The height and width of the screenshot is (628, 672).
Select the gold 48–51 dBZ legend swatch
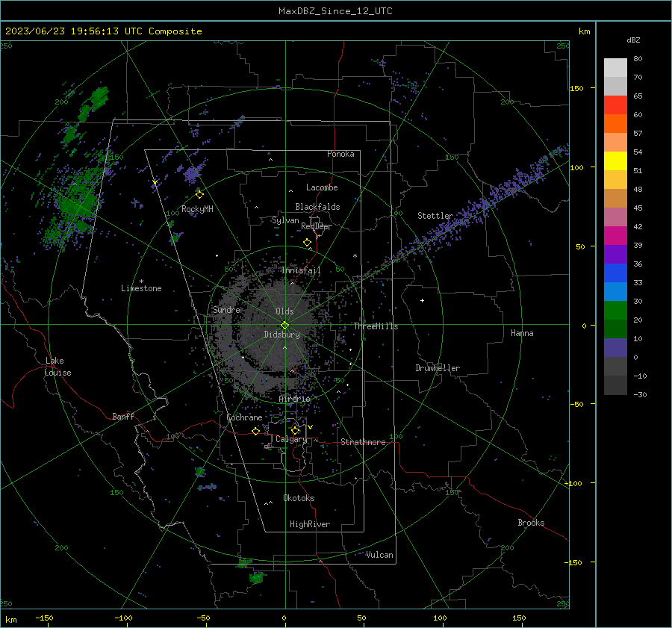(x=615, y=180)
